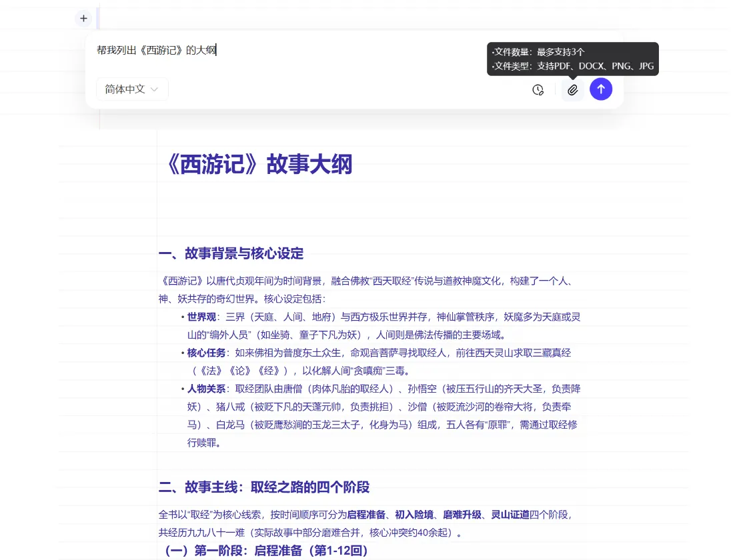Viewport: 747px width, 560px height.
Task: Click the 一、故事背景与核心设定 heading
Action: 231,253
